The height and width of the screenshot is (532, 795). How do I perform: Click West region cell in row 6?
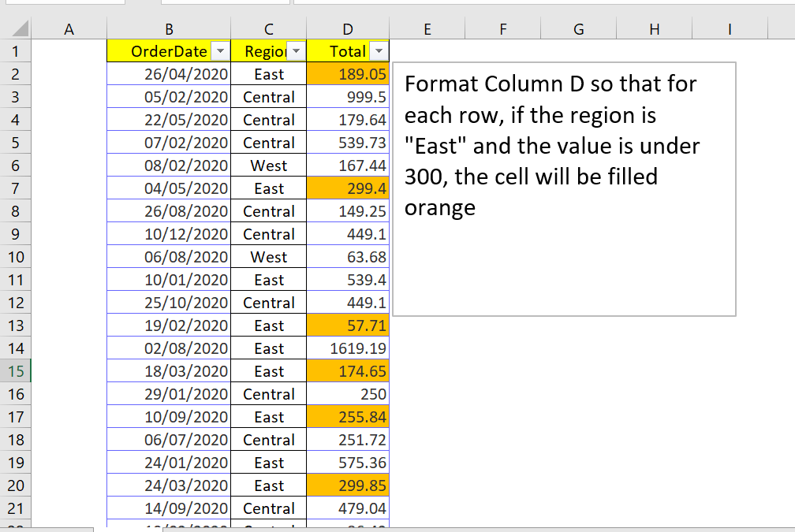(269, 166)
